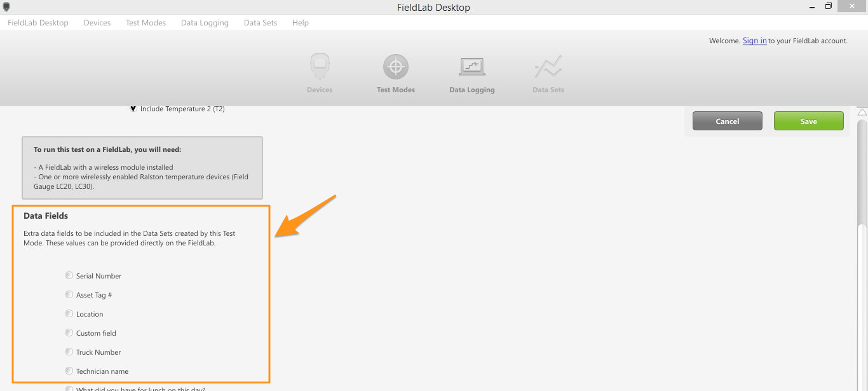Click the scrollbar up arrow
The image size is (868, 391).
click(x=862, y=112)
